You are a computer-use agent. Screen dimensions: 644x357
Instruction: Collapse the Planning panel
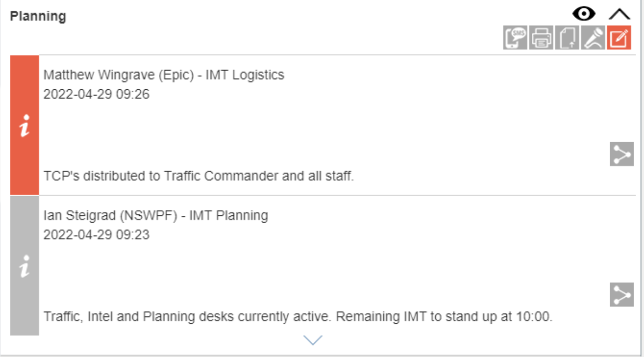coord(619,14)
